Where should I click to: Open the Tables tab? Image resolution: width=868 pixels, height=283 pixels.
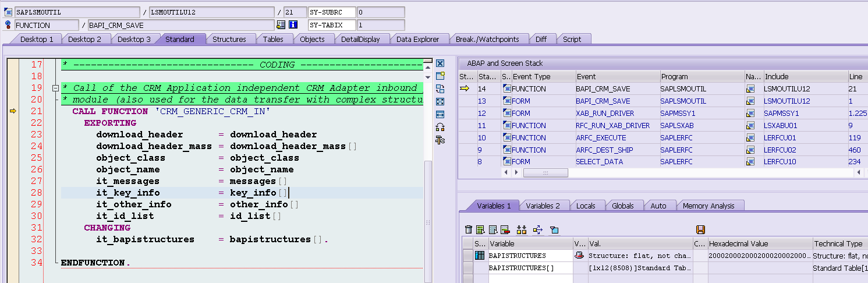(x=273, y=39)
